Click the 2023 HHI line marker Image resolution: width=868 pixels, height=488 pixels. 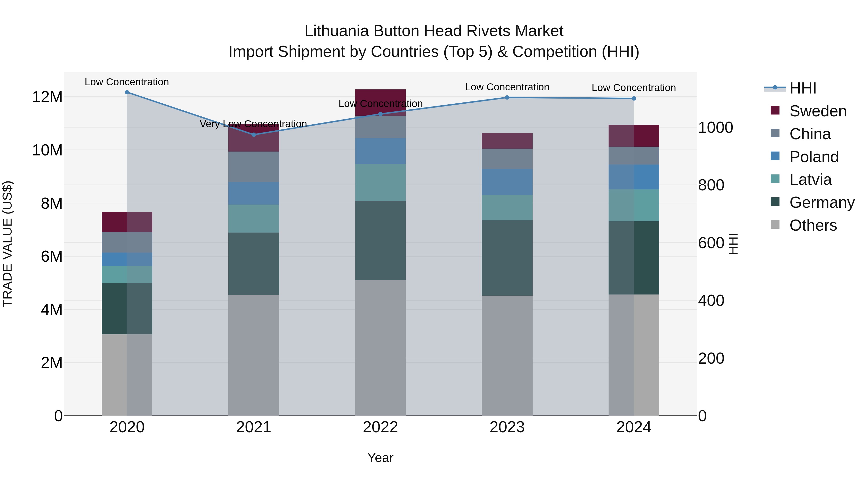click(x=507, y=98)
